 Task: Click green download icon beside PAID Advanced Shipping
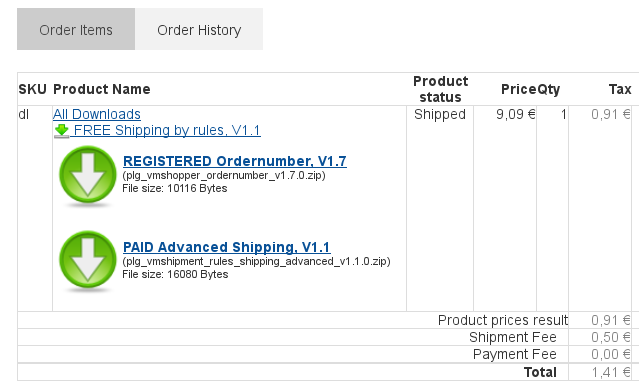coord(88,262)
